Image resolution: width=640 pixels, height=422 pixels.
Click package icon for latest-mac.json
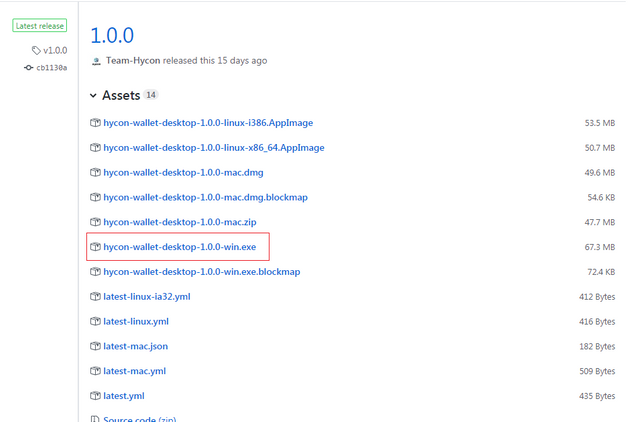[x=95, y=346]
